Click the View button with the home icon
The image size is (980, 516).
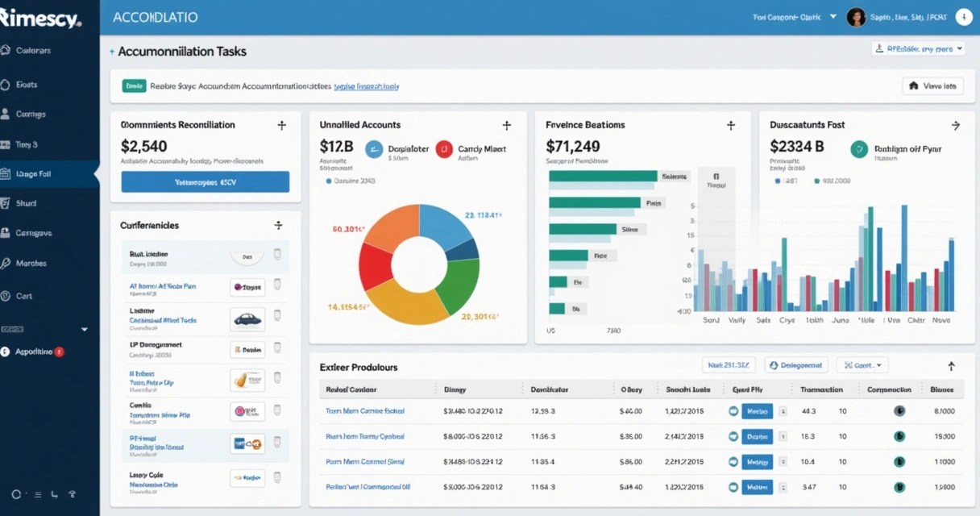(932, 85)
